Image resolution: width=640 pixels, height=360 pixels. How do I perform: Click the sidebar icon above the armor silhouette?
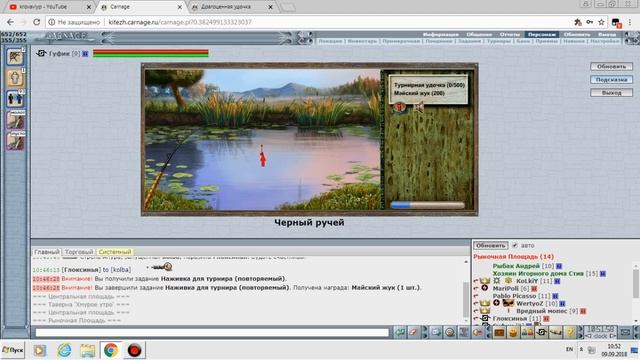tap(15, 56)
